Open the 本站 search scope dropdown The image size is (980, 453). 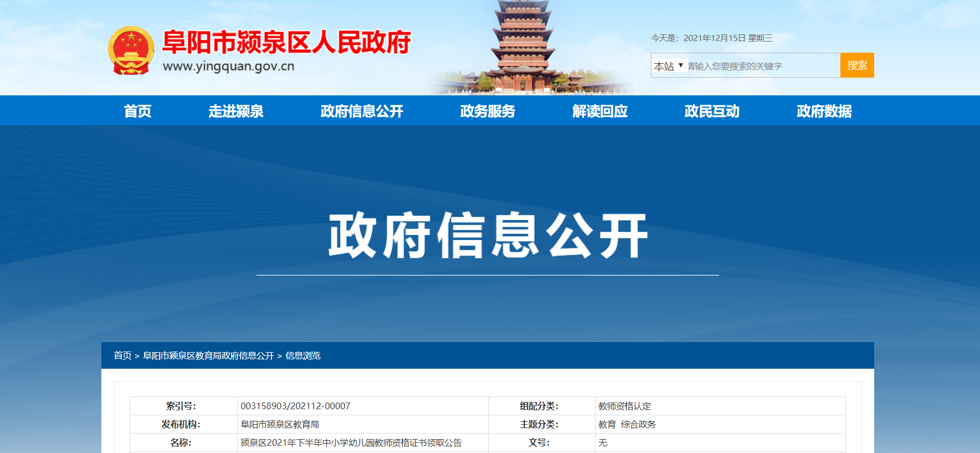pos(670,66)
